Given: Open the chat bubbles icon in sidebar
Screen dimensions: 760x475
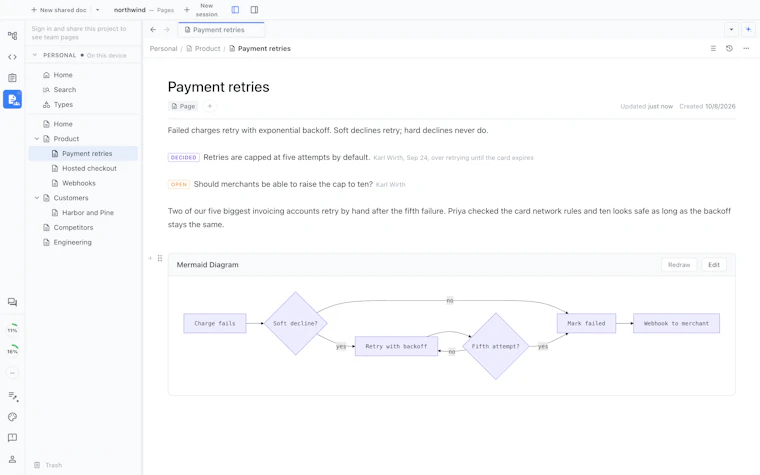Looking at the screenshot, I should [13, 302].
